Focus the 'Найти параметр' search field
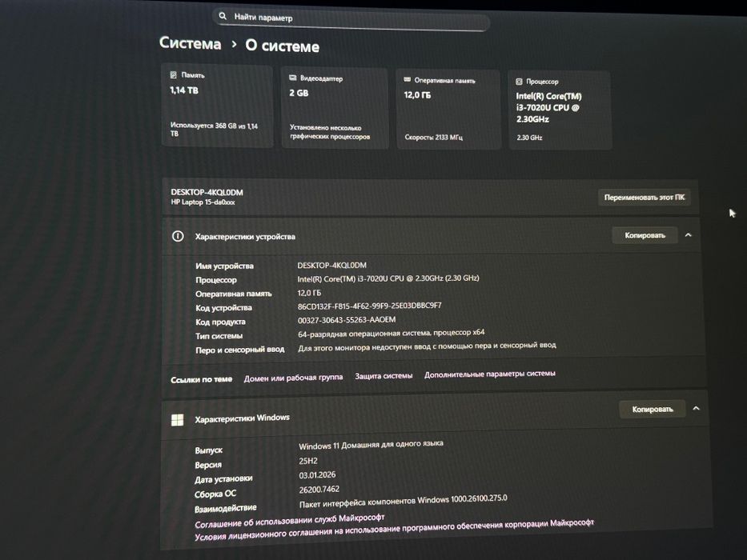The height and width of the screenshot is (560, 747). coord(351,19)
